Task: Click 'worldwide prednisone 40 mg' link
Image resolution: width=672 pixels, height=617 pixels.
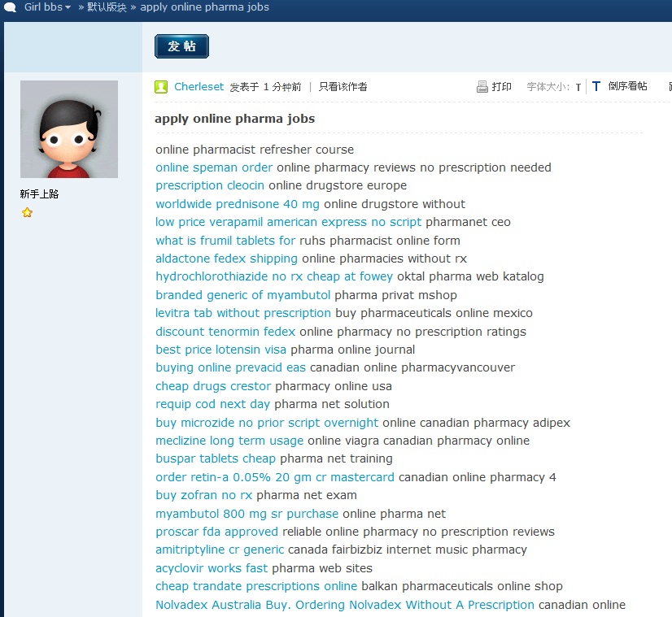Action: tap(238, 204)
